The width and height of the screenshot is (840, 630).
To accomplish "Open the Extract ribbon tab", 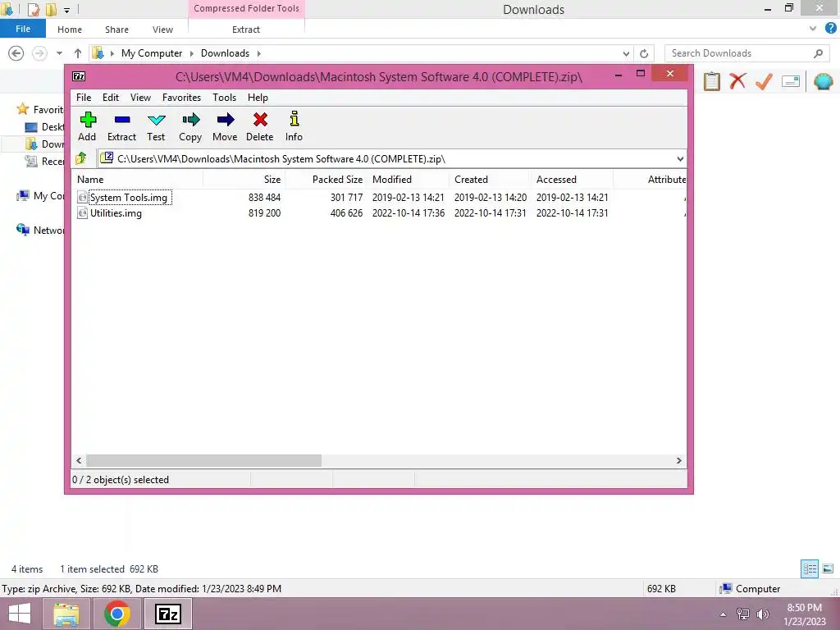I will 246,30.
